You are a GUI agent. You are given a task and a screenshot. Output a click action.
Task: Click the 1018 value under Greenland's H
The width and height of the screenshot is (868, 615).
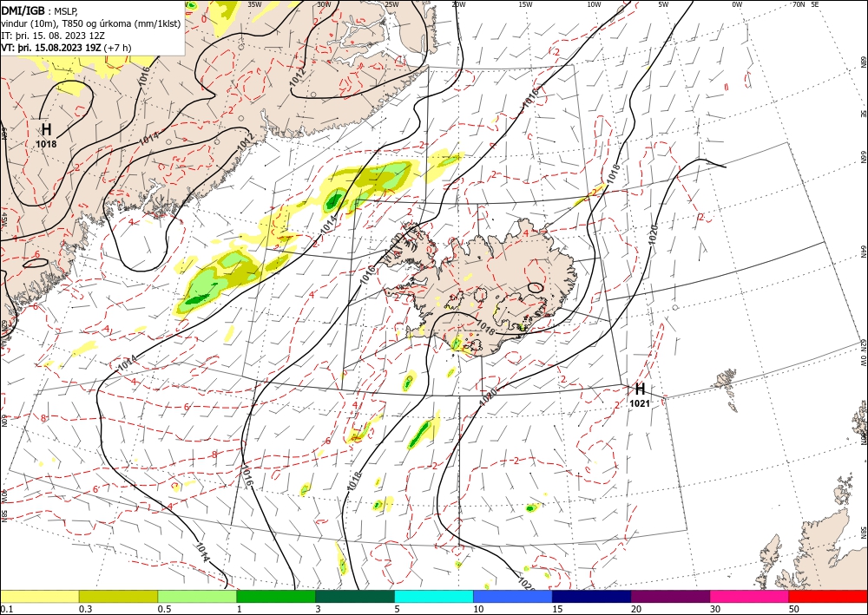click(47, 144)
